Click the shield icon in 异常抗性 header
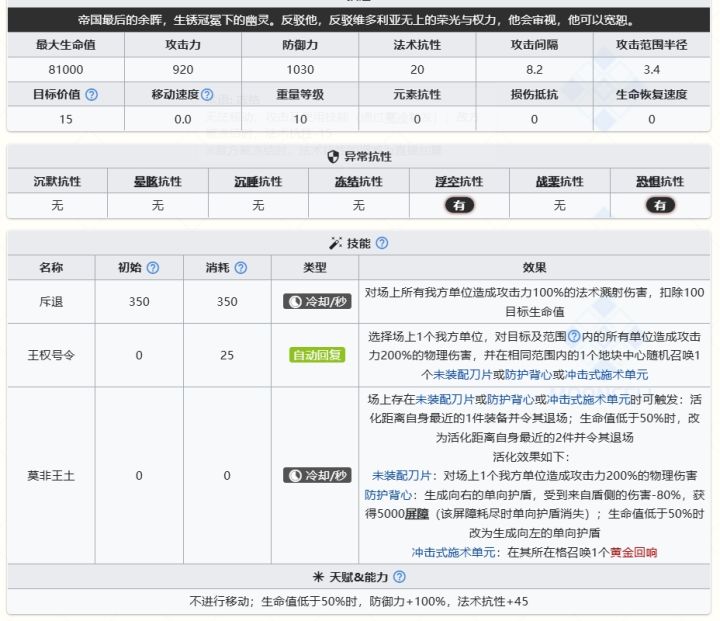Viewport: 720px width, 621px height. 334,157
